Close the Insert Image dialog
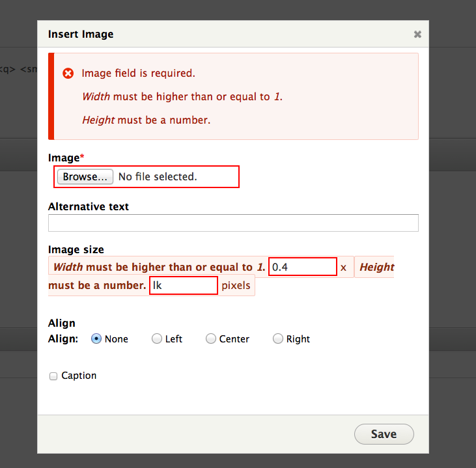Screen dimensions: 476x468 click(417, 34)
